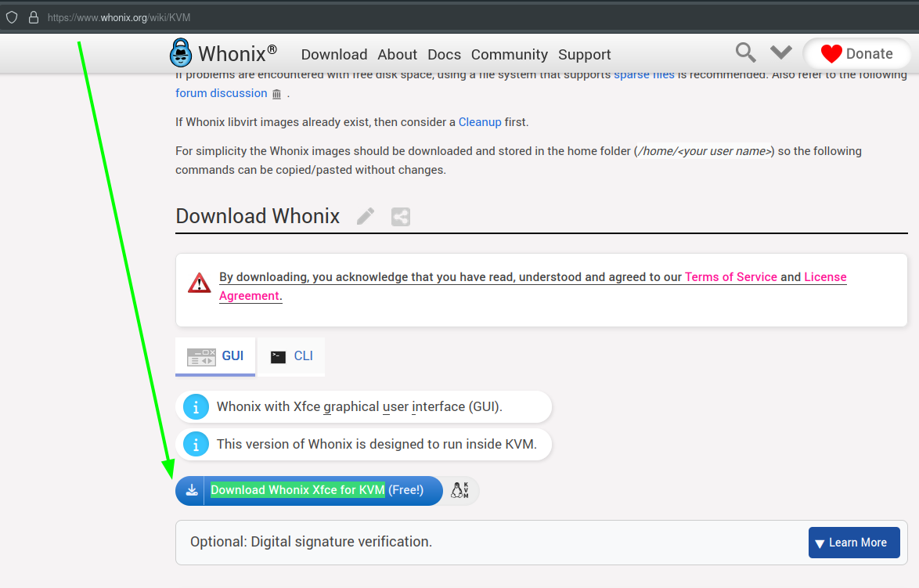The image size is (919, 588).
Task: Open the site search magnifier
Action: (745, 52)
